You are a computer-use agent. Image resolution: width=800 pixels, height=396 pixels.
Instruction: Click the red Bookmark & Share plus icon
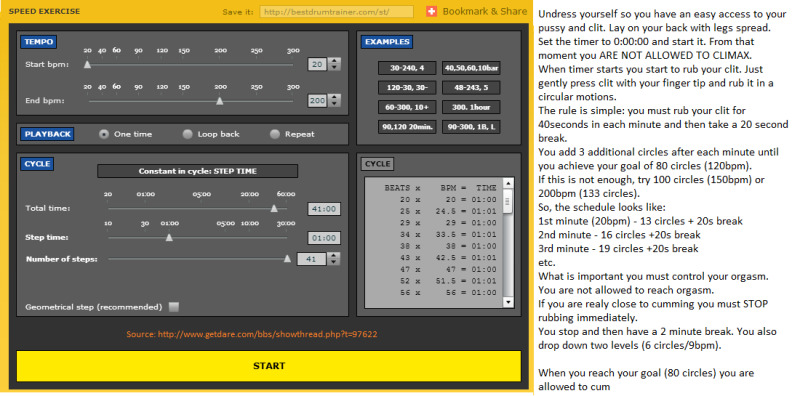(432, 11)
